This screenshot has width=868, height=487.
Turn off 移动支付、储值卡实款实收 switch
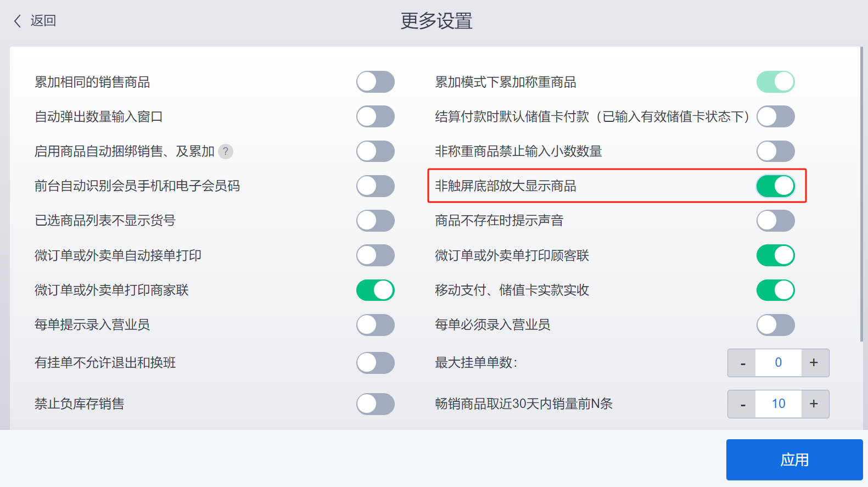point(776,290)
